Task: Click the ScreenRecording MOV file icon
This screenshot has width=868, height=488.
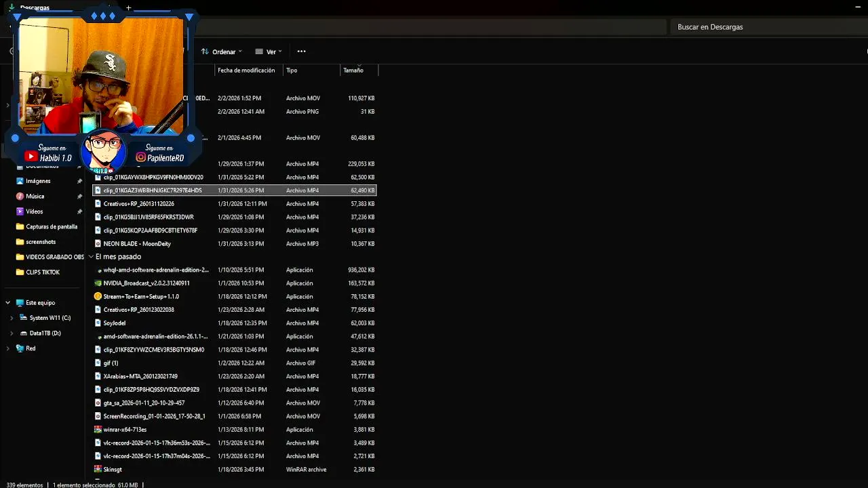Action: [98, 416]
